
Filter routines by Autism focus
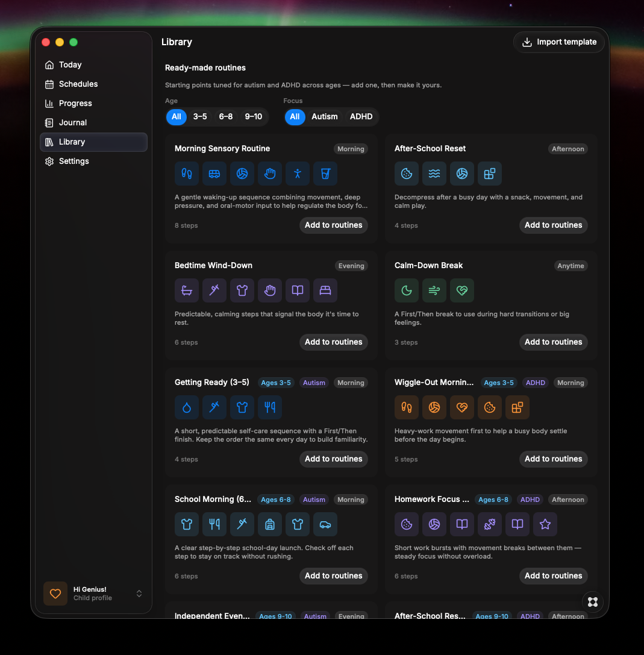pyautogui.click(x=325, y=116)
